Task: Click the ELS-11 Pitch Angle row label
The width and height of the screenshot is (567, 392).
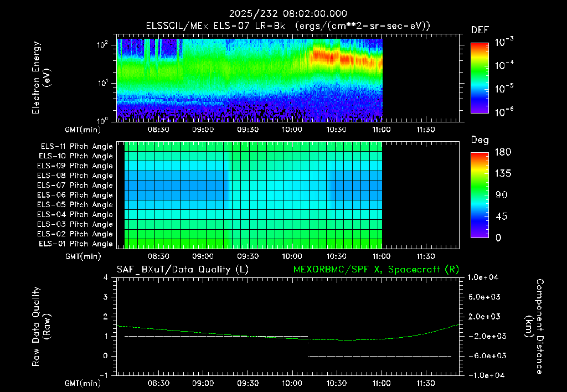Action: point(76,147)
